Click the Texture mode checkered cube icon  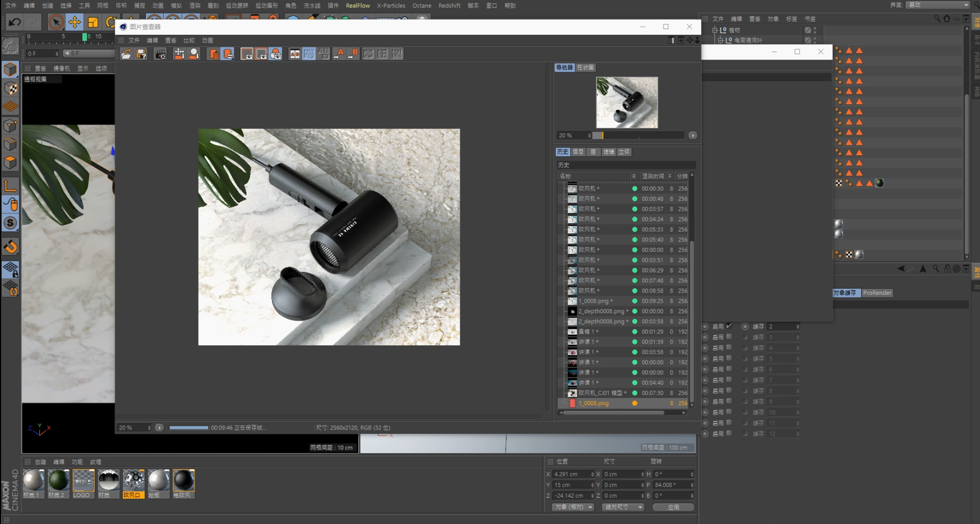pos(10,88)
